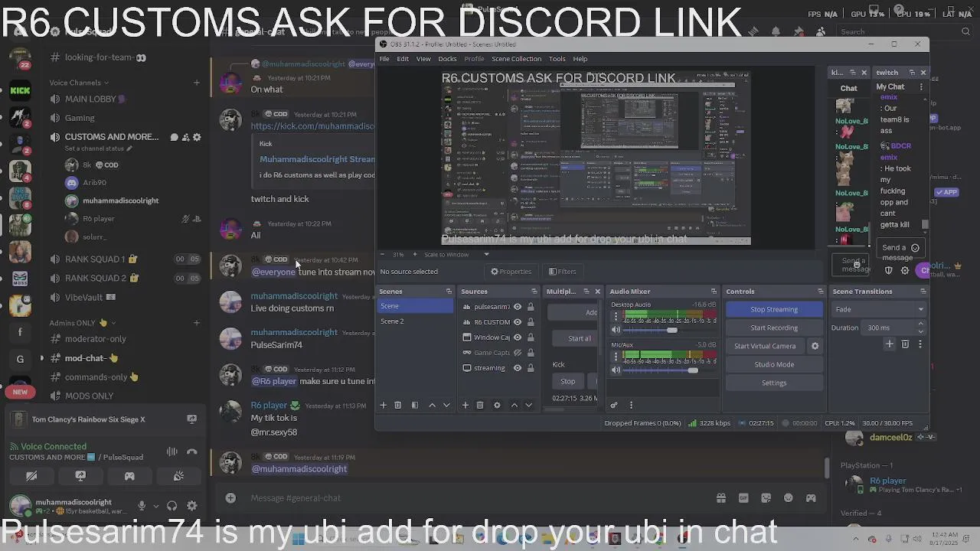Open OBS View menu

click(423, 59)
